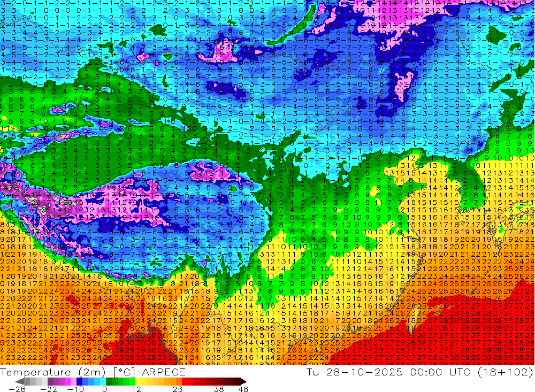The image size is (535, 392).
Task: Click the 'Temperature (2m)' title text
Action: (53, 372)
